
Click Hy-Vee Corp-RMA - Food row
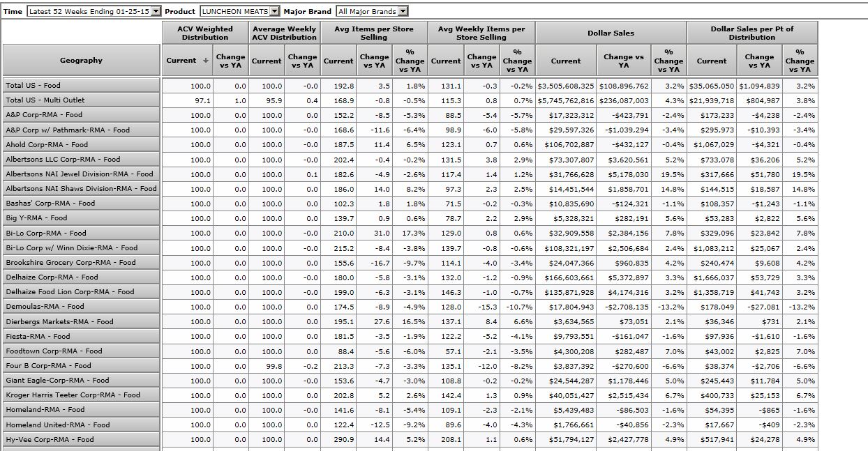point(81,440)
